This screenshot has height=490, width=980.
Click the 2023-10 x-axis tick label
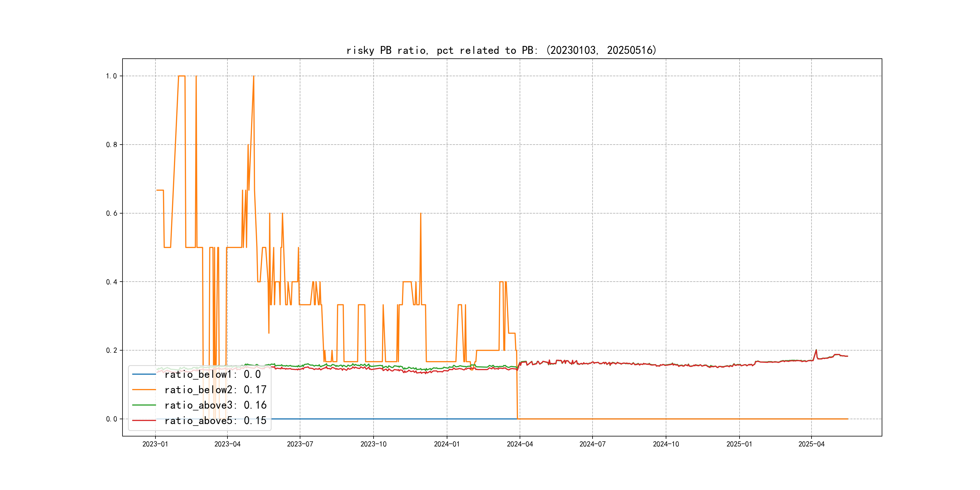[373, 444]
